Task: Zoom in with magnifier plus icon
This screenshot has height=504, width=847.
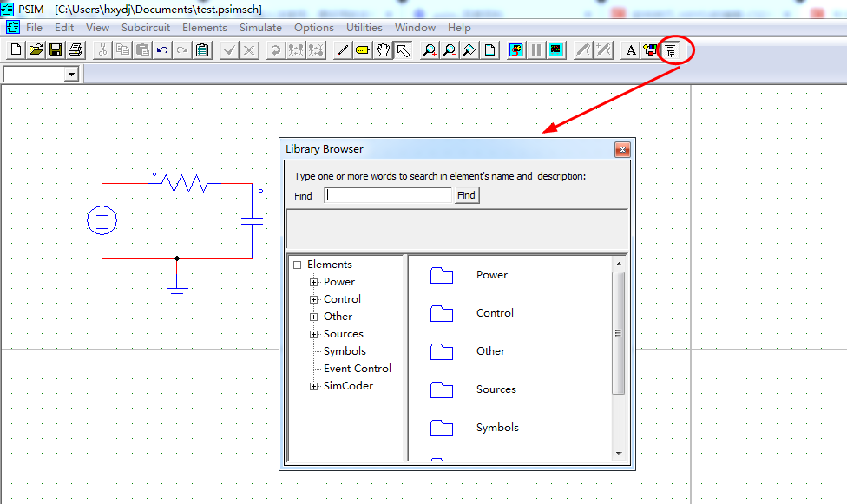Action: coord(430,50)
